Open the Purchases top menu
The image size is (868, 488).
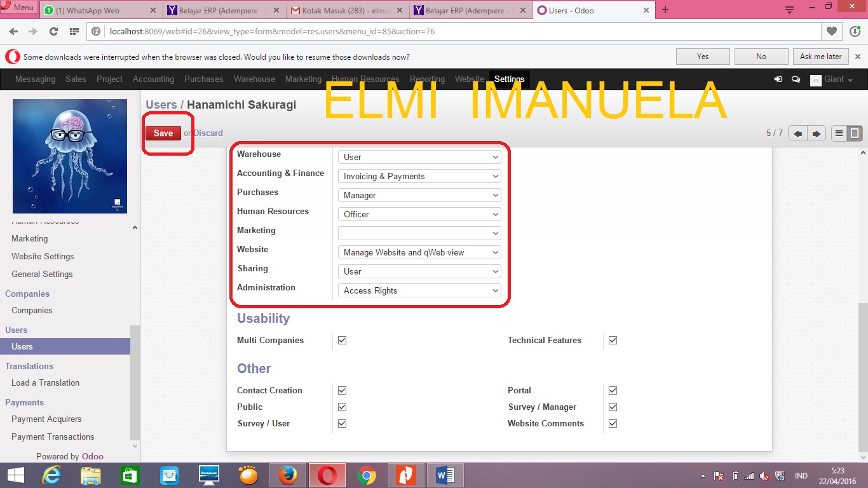(203, 79)
